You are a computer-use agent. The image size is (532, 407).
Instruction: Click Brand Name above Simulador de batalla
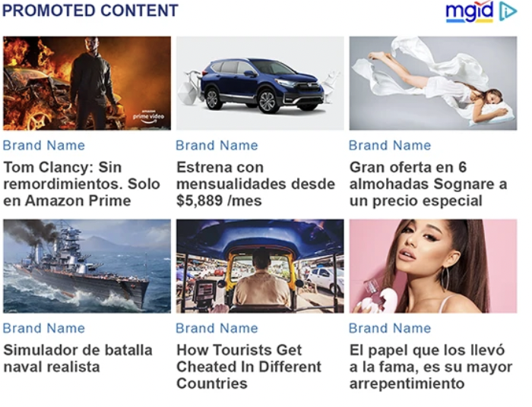point(44,328)
